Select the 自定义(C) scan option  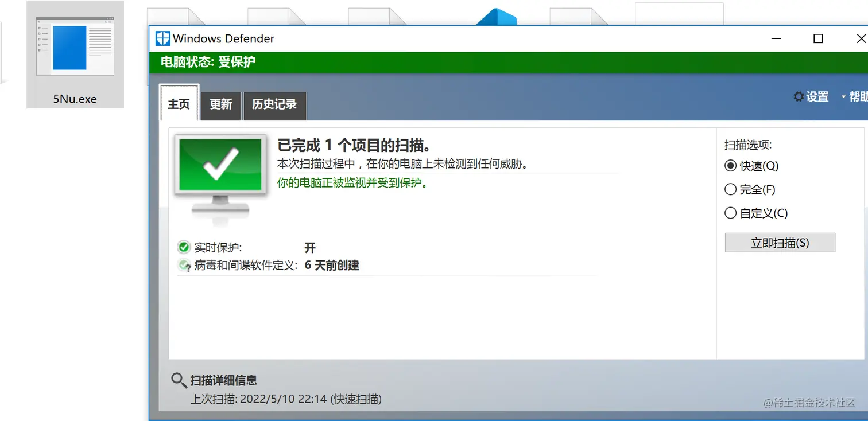pyautogui.click(x=756, y=213)
